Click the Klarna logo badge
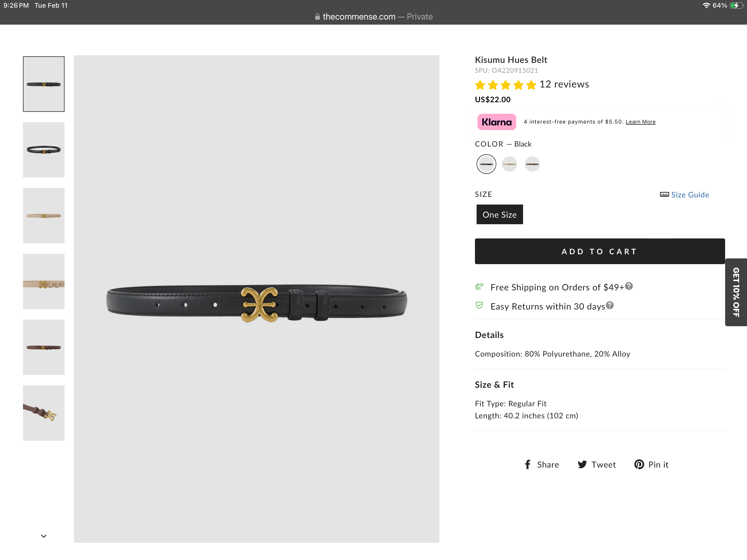 (x=497, y=122)
